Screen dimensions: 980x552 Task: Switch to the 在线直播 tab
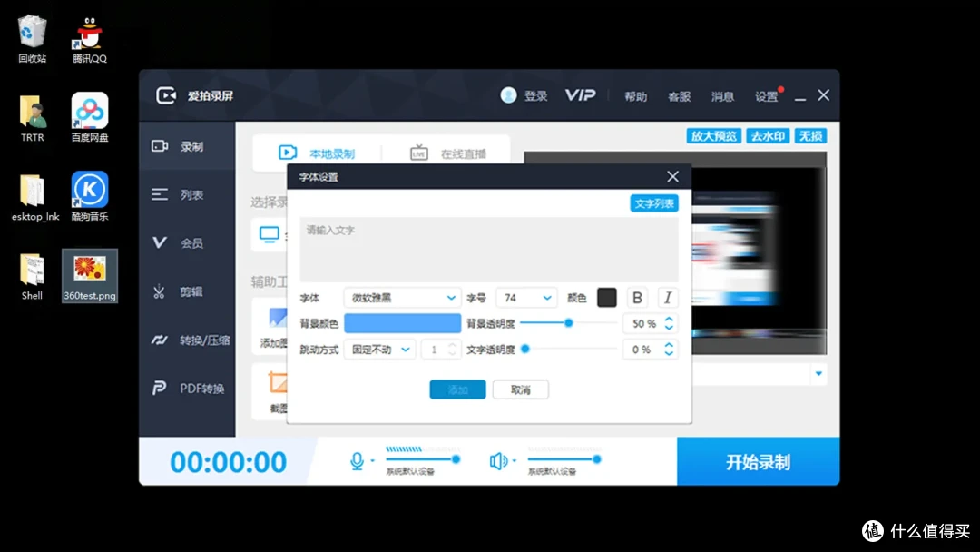pyautogui.click(x=448, y=153)
